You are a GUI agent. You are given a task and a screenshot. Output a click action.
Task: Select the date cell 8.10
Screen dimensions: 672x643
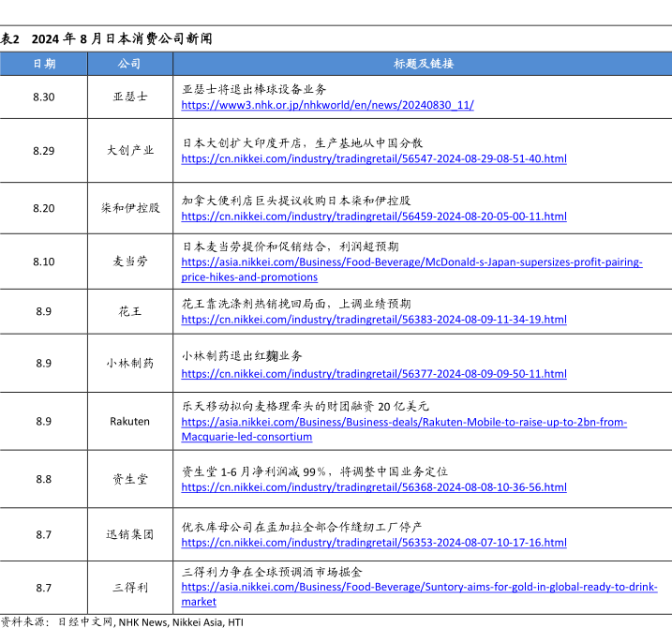tap(44, 262)
